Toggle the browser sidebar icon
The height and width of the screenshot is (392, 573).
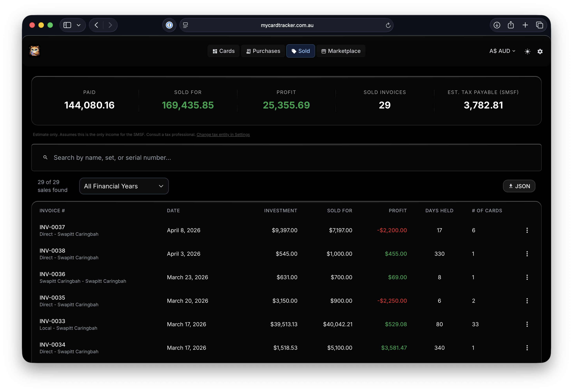(x=67, y=25)
